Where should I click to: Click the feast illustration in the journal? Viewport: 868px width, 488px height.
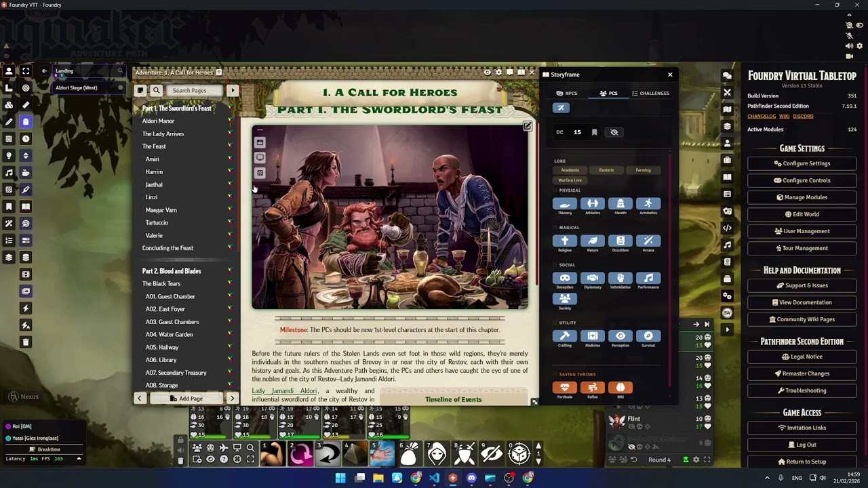pyautogui.click(x=390, y=217)
